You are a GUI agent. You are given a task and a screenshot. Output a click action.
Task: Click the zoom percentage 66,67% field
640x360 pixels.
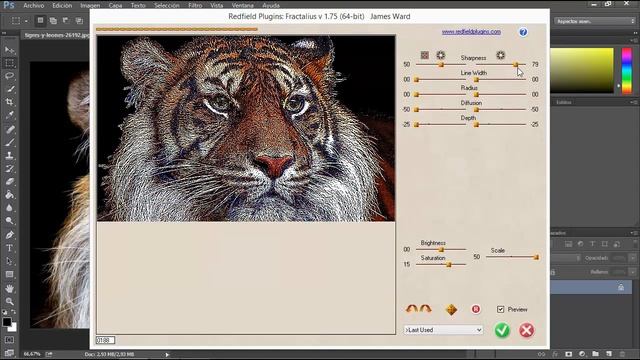point(32,354)
